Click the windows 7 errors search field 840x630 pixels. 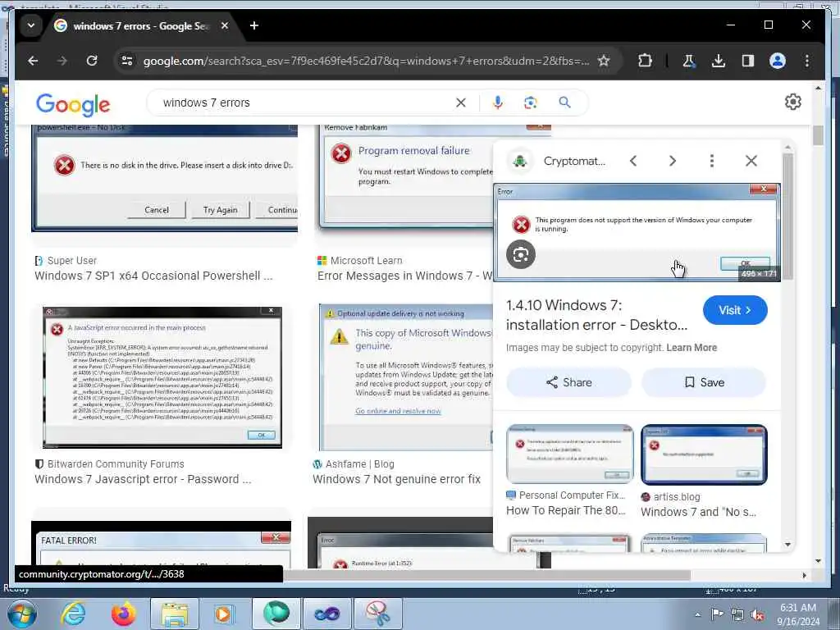tap(305, 103)
